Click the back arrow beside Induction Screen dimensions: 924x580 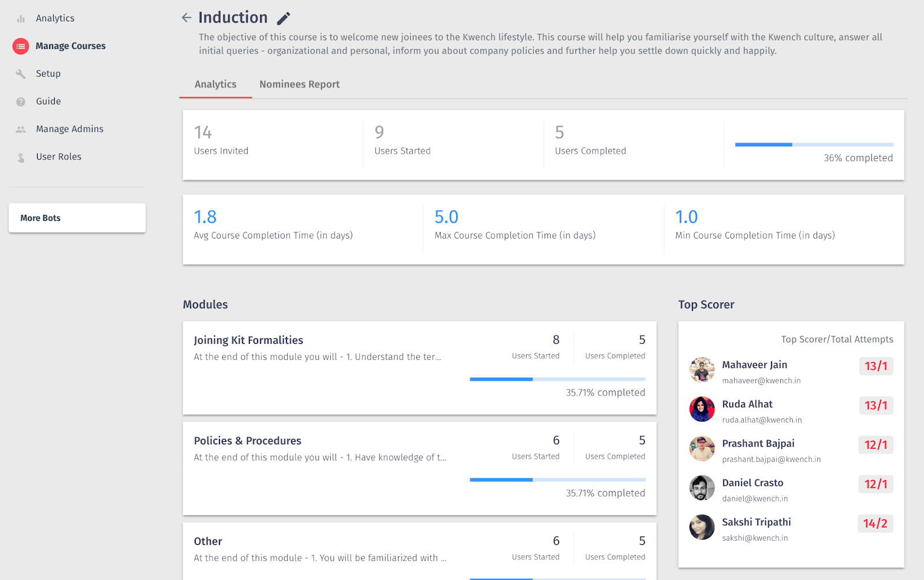[187, 18]
